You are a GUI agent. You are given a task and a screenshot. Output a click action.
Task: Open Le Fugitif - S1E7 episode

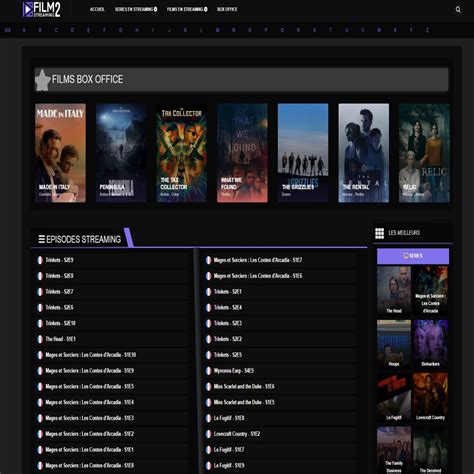click(x=229, y=450)
